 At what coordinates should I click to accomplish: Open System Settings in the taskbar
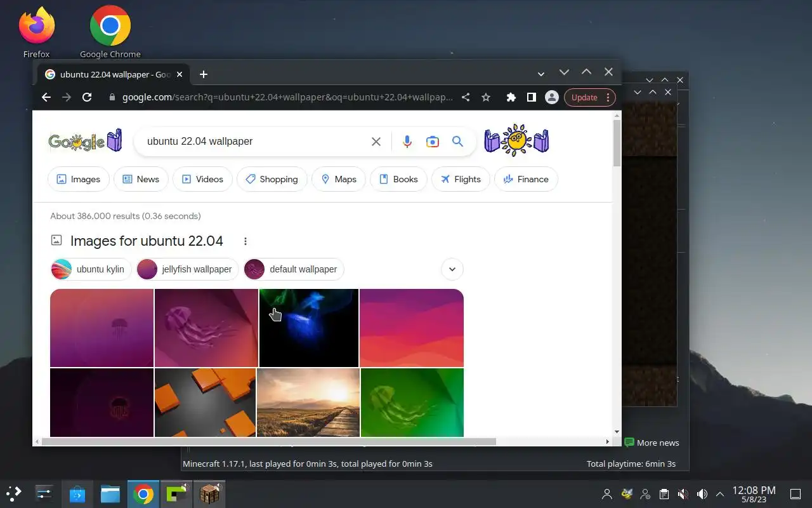click(x=44, y=493)
